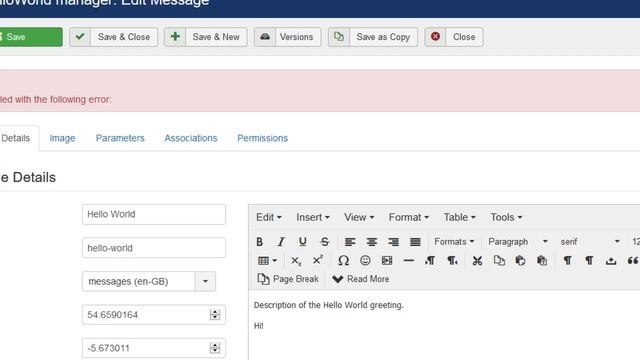Click the green Save button
Screen dimensions: 640x360
click(31, 37)
